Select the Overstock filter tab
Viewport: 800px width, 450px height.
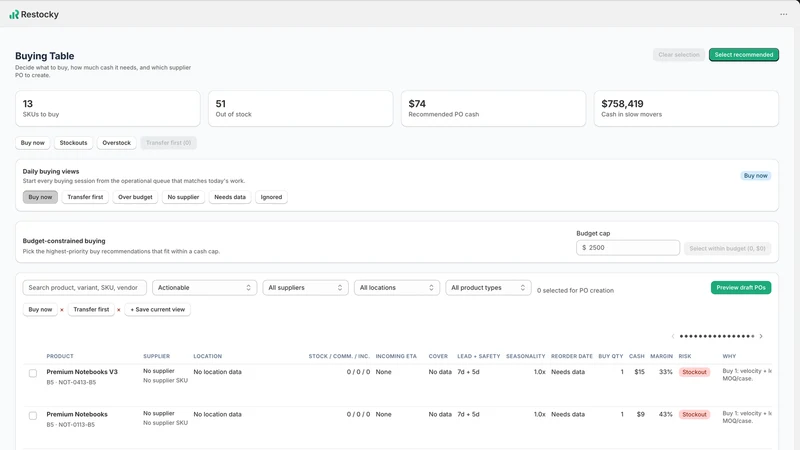(116, 143)
